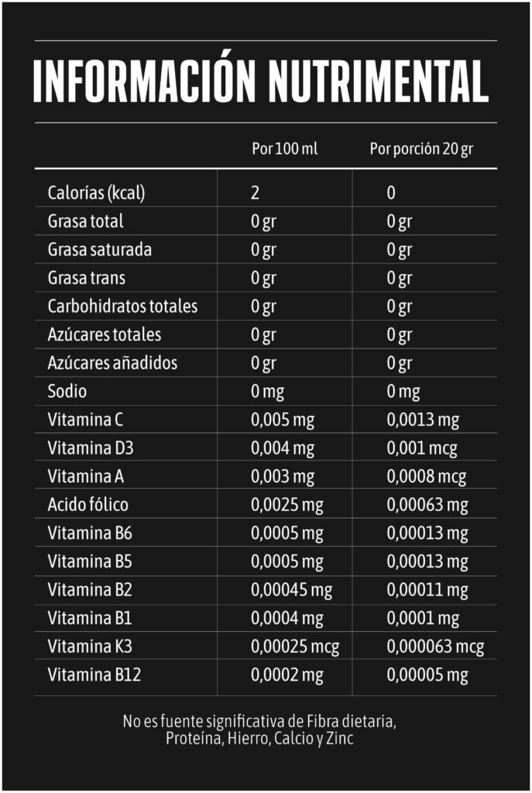
Task: Click the 'Vitamina C' row label
Action: [x=85, y=421]
